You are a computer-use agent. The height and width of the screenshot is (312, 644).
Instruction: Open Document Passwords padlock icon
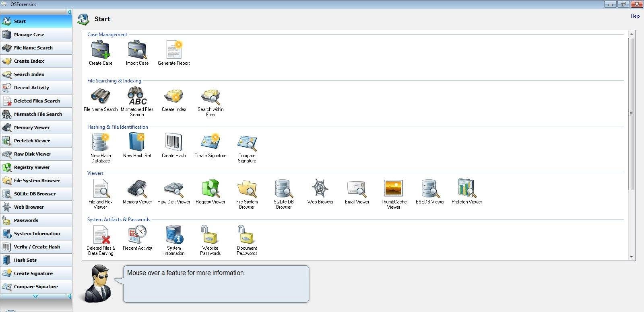tap(247, 234)
